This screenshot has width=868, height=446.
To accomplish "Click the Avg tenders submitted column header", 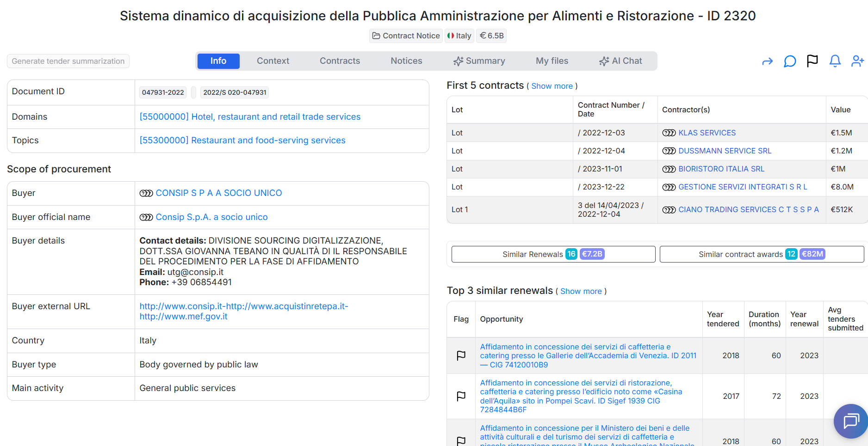I will (845, 319).
